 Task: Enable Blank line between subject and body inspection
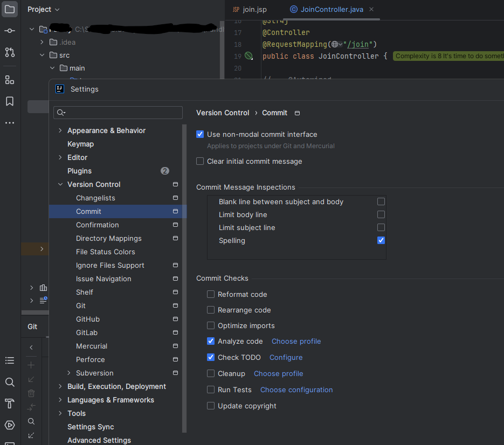(x=381, y=201)
